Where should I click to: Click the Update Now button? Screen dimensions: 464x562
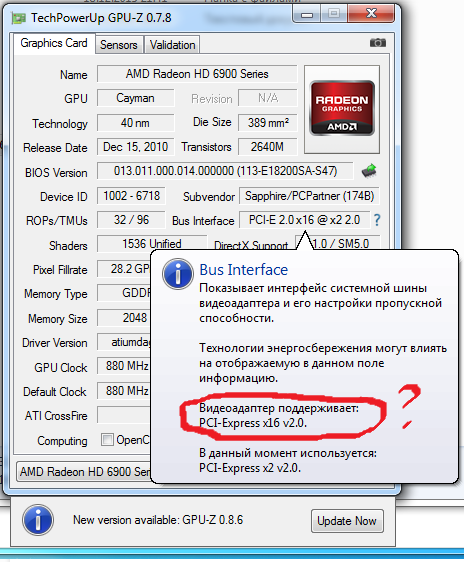coord(347,520)
